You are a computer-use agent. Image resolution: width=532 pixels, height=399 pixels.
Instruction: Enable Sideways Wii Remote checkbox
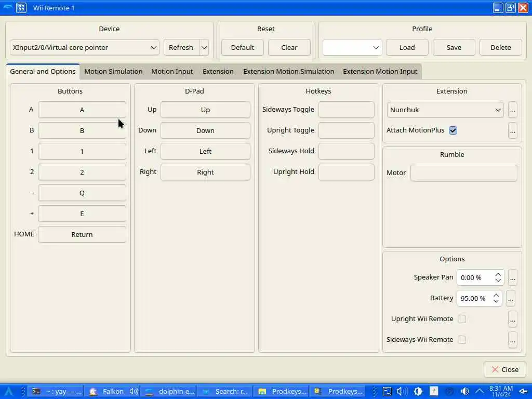tap(462, 340)
